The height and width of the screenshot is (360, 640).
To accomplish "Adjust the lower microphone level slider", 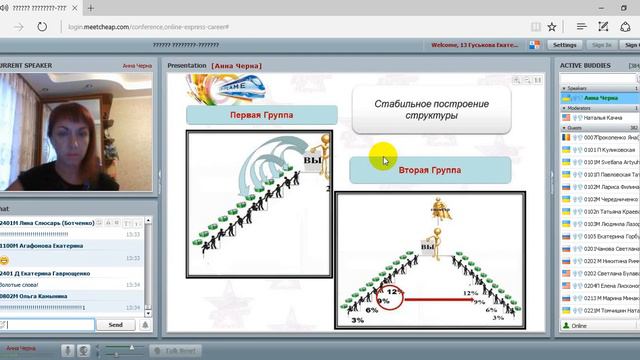I will point(116,355).
